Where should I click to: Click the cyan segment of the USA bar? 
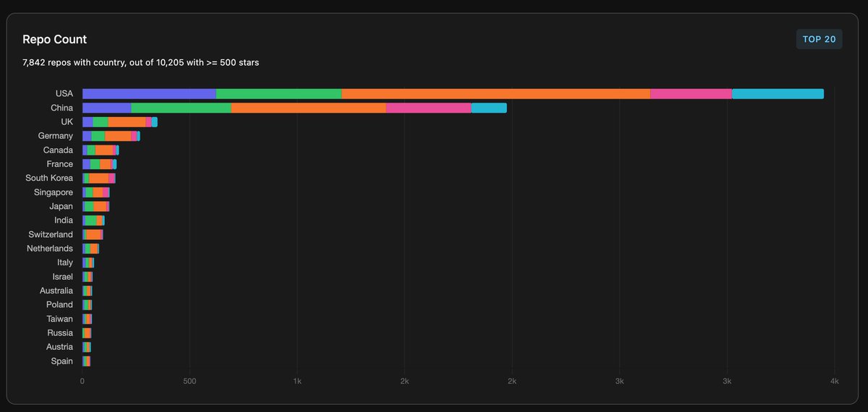point(778,94)
